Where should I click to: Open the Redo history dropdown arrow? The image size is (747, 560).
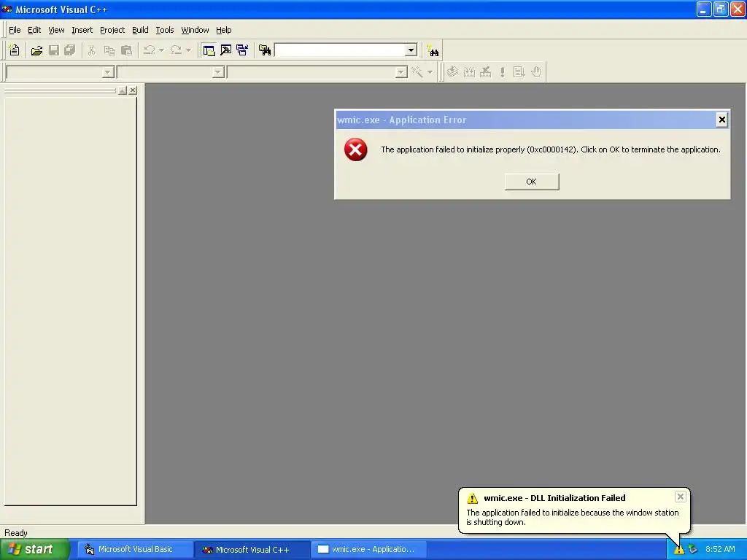pos(189,50)
